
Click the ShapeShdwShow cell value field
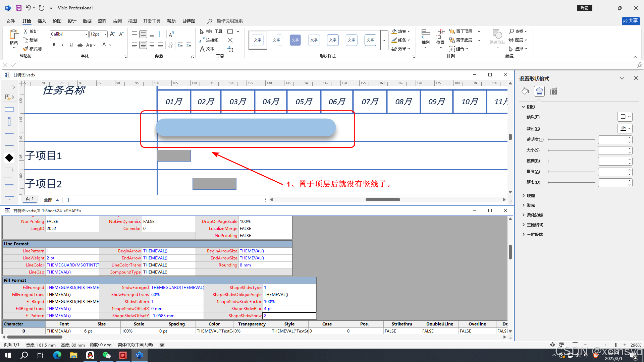[289, 316]
